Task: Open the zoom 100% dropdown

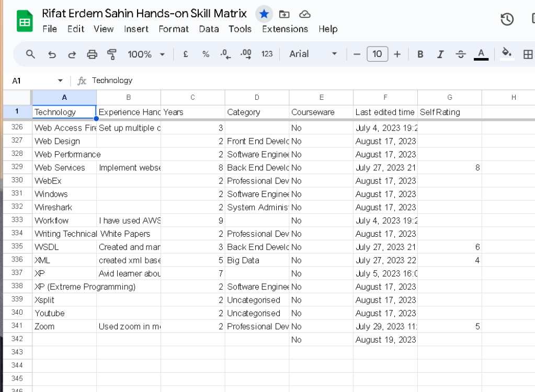Action: click(x=146, y=54)
